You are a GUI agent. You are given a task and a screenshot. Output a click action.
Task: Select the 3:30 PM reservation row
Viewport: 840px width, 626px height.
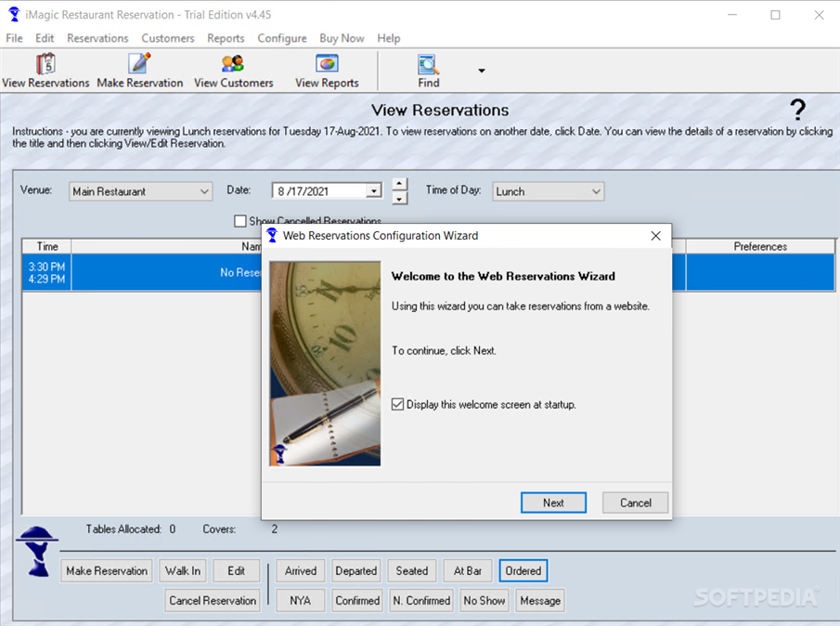click(429, 273)
